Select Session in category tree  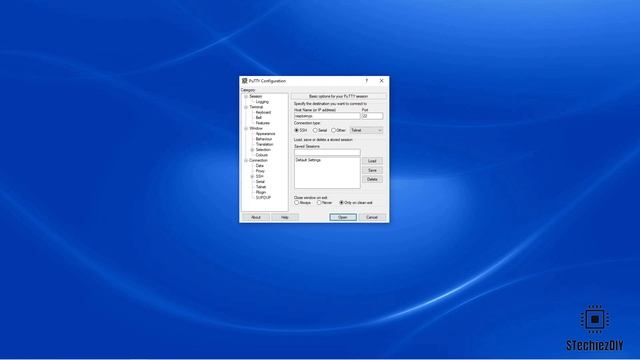tap(256, 96)
